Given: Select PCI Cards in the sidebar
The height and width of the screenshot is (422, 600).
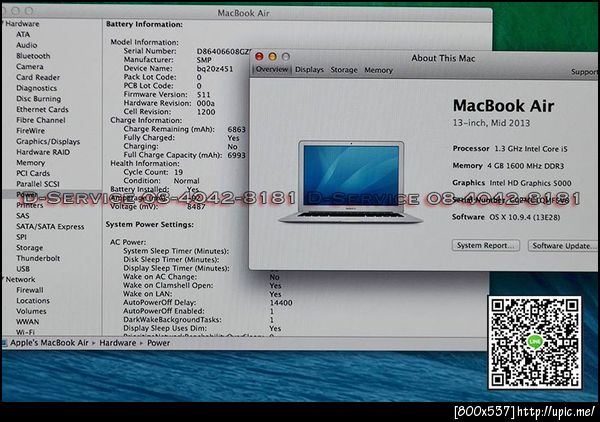Looking at the screenshot, I should coord(33,173).
